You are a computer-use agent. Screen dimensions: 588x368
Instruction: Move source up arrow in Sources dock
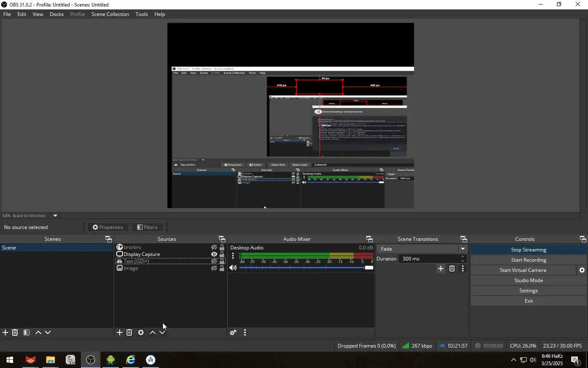[x=153, y=332]
